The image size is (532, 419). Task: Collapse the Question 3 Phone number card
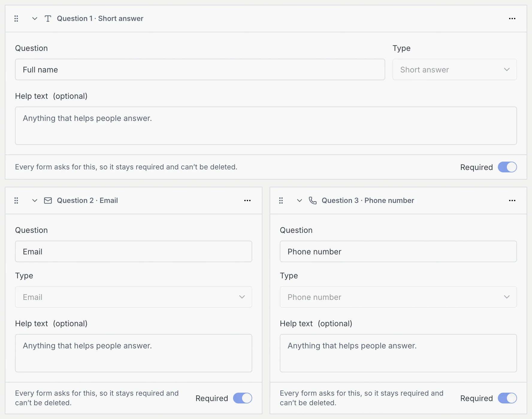tap(300, 201)
